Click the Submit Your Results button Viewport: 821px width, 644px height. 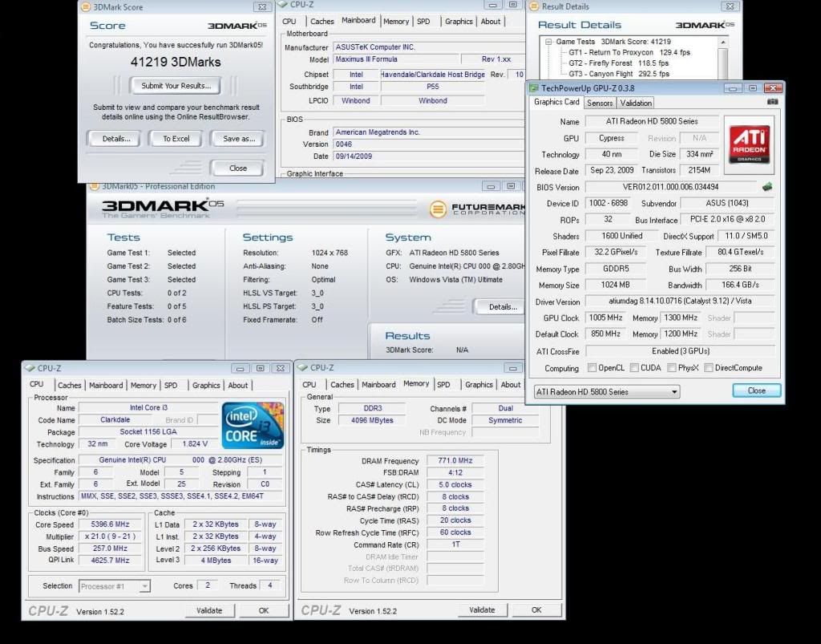click(176, 85)
